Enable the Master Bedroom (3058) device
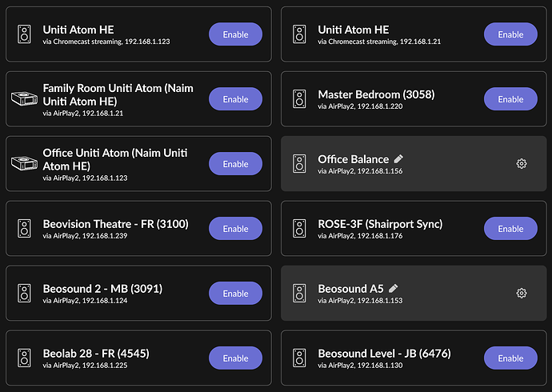 (x=510, y=99)
